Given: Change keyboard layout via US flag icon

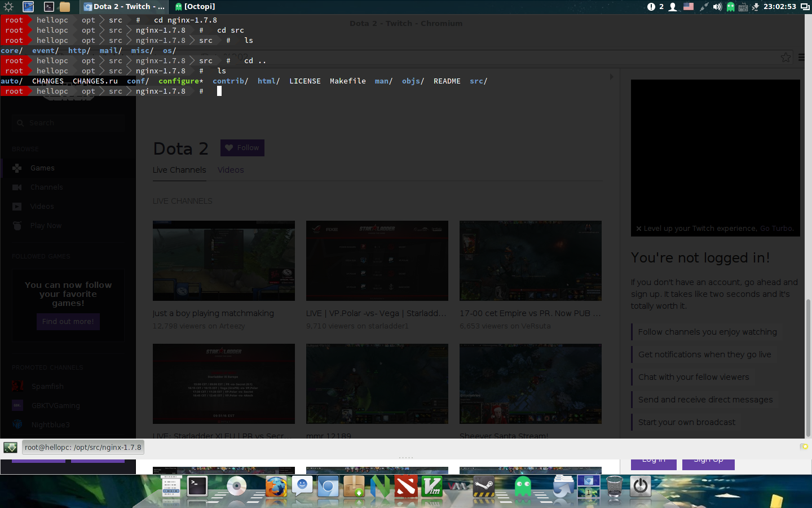Looking at the screenshot, I should [689, 7].
